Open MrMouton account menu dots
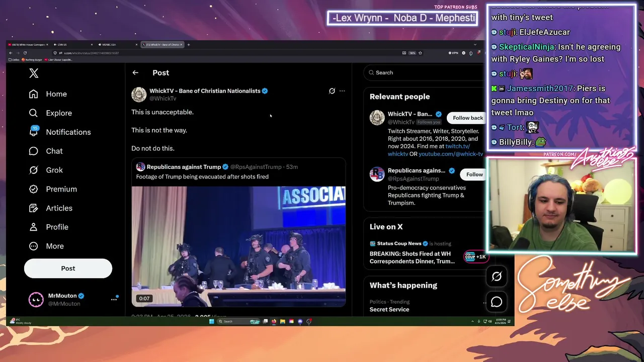The image size is (644, 362). tap(114, 300)
